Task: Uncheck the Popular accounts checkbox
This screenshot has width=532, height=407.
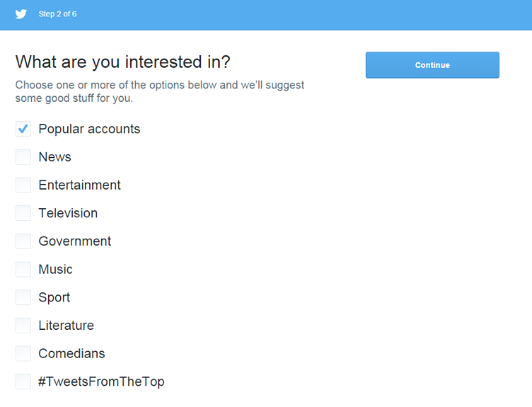Action: pyautogui.click(x=23, y=129)
